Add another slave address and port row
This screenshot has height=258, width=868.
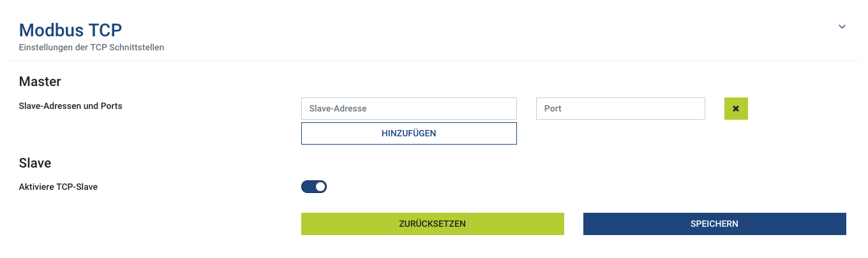(x=408, y=134)
